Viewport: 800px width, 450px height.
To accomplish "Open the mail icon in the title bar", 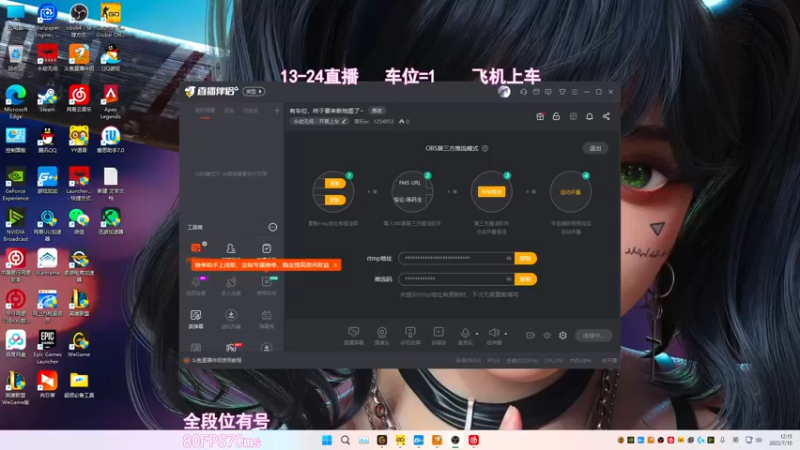I will coord(536,92).
